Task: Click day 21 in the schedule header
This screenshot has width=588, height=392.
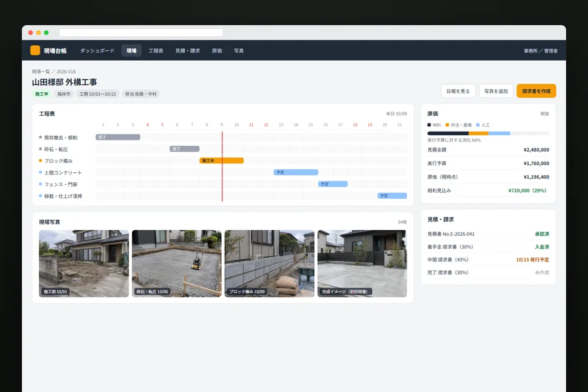Action: 399,125
